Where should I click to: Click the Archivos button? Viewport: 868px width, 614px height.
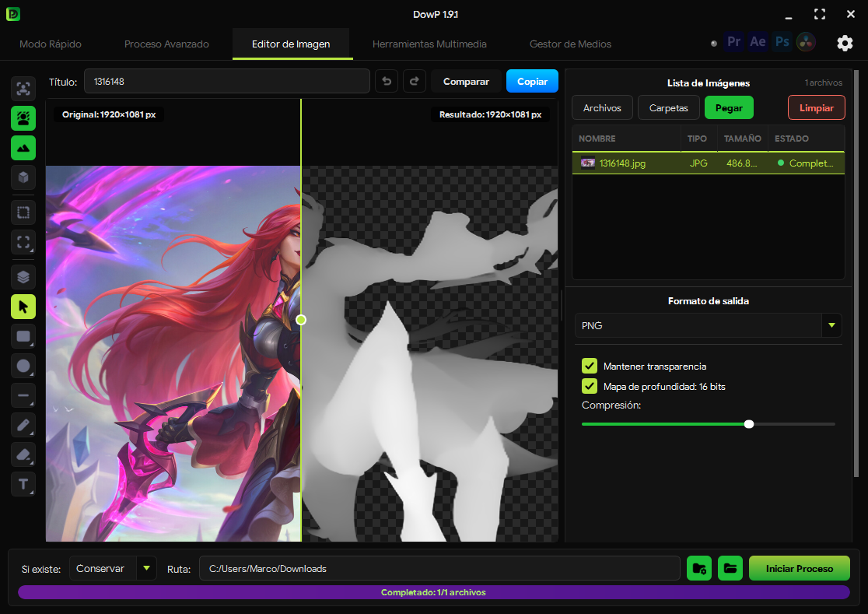coord(602,108)
